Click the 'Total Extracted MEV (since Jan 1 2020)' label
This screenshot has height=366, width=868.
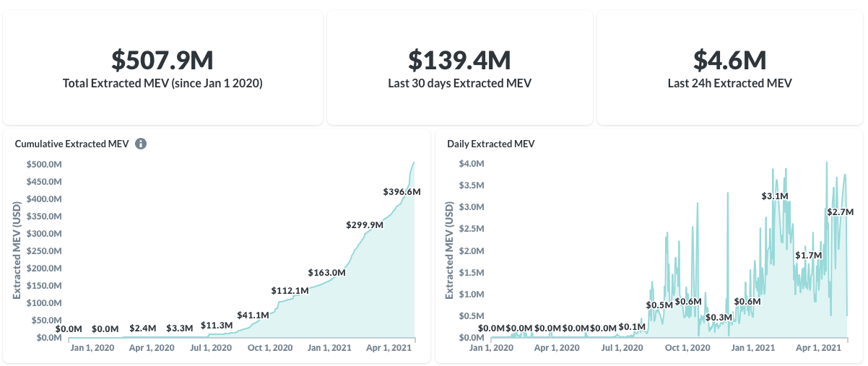(x=162, y=83)
